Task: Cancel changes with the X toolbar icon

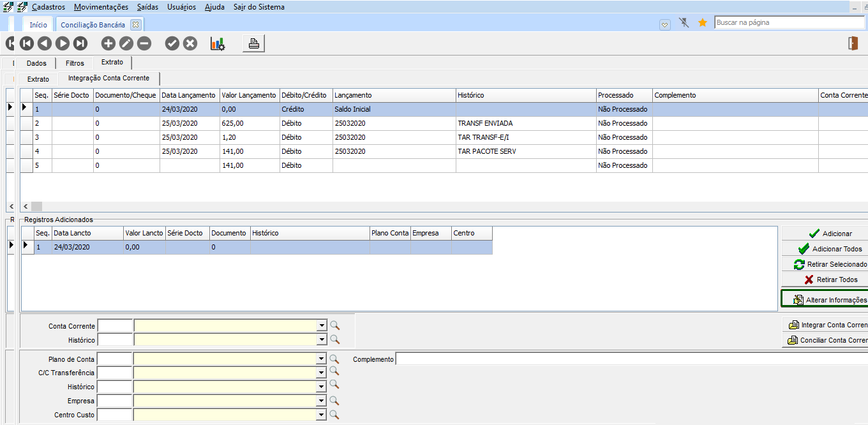Action: click(x=190, y=43)
